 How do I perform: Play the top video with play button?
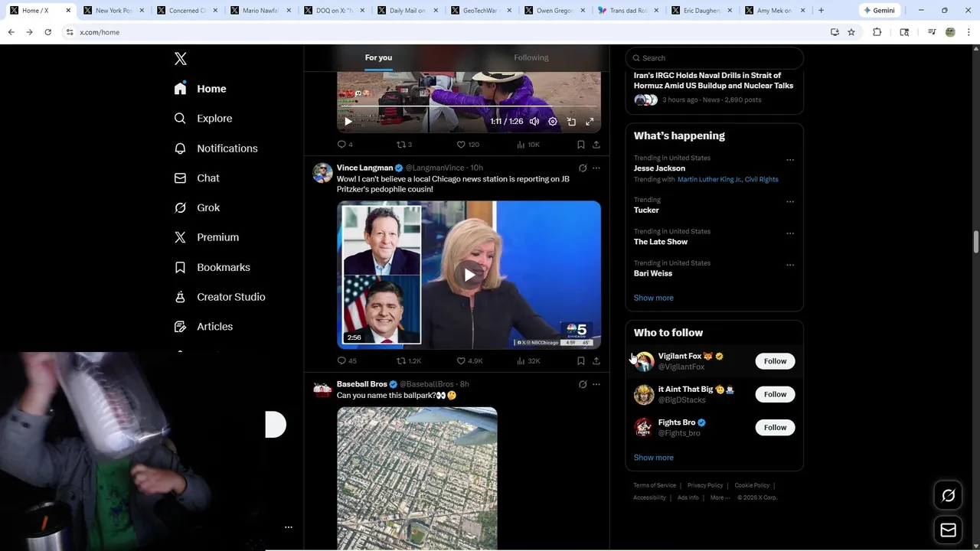(348, 121)
